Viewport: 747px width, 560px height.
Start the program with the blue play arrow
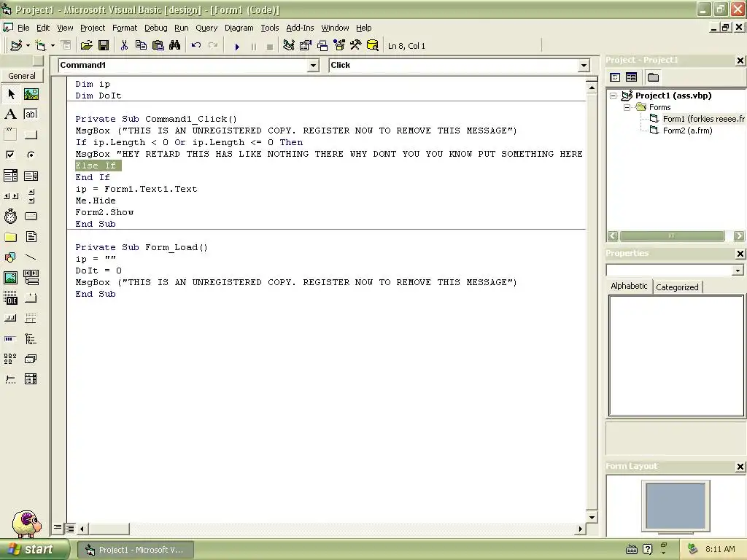tap(237, 47)
